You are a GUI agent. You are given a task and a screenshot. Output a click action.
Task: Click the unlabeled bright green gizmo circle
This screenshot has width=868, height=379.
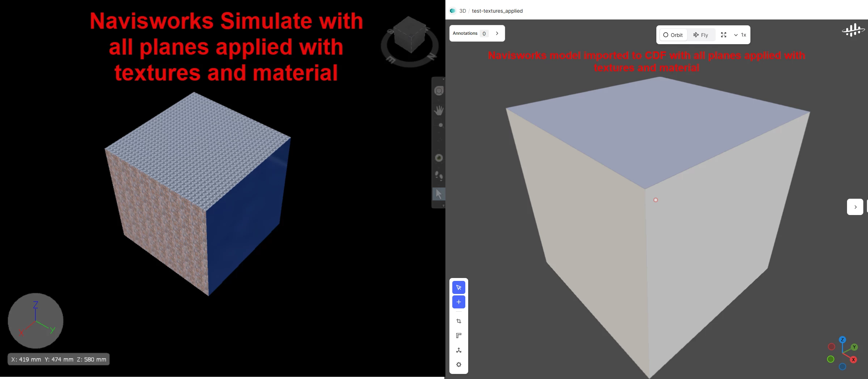(831, 359)
